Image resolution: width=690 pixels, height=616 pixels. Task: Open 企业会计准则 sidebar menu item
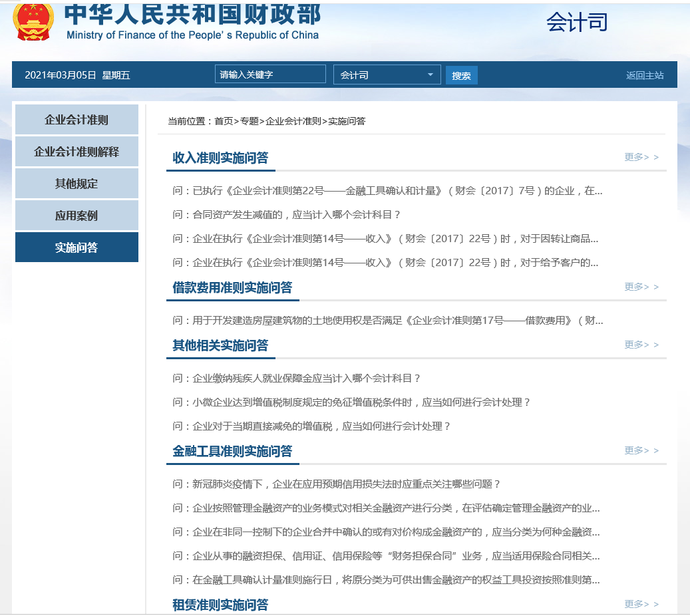(x=77, y=119)
